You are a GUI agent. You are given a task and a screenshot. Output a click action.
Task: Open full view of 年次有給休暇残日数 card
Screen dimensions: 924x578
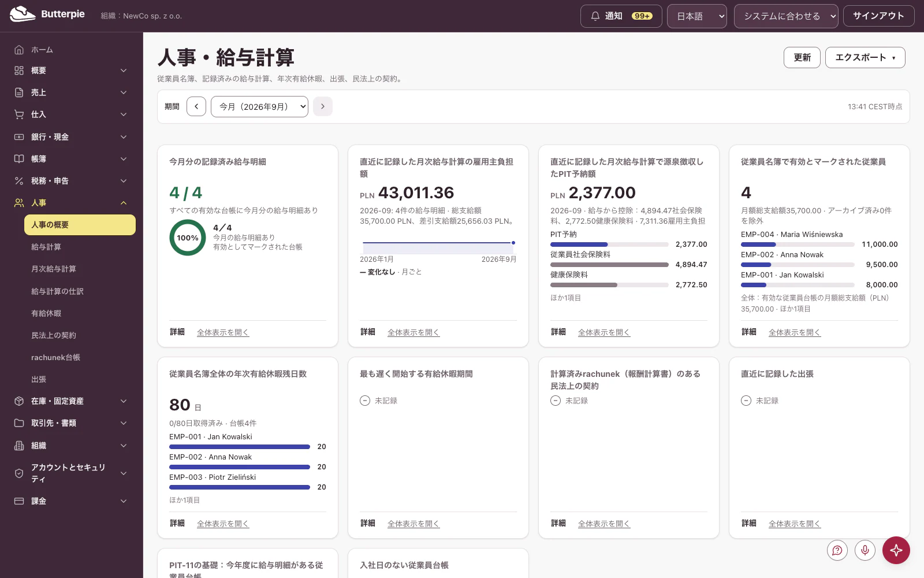coord(223,524)
